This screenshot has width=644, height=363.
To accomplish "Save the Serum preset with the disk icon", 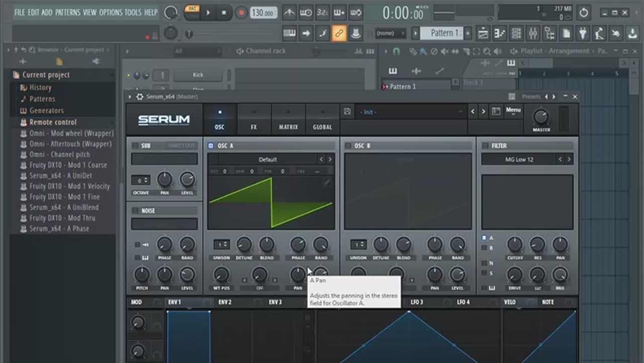I will (x=347, y=112).
